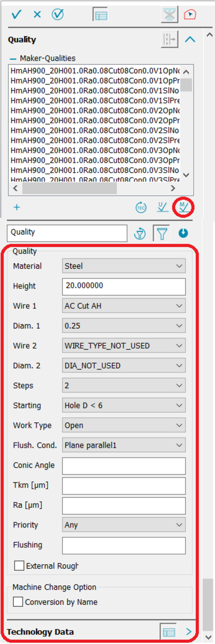This screenshot has width=215, height=644.
Task: Expand the Technology Data section arrow
Action: [189, 631]
